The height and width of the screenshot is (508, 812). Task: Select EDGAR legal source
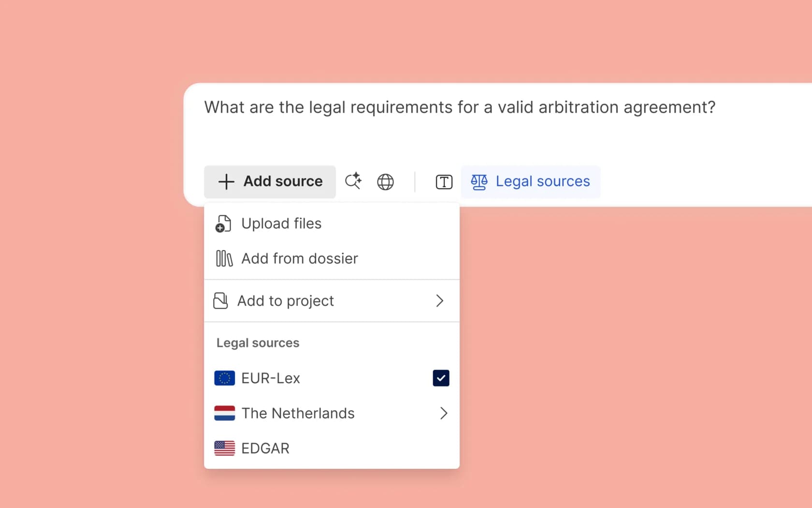(265, 448)
